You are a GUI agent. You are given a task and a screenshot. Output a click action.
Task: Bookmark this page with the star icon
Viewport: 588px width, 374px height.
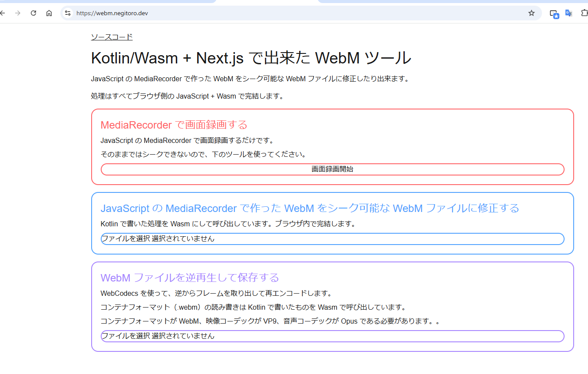[x=531, y=13]
